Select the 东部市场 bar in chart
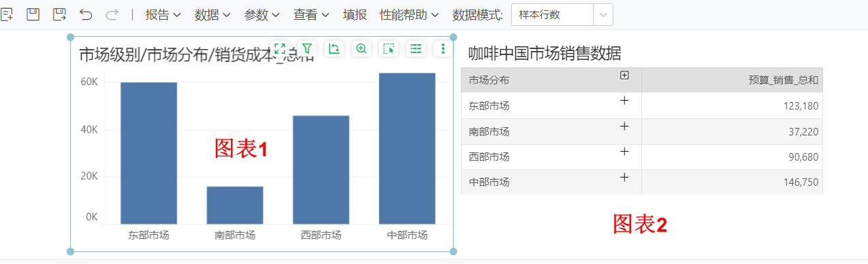868x264 pixels. 149,153
